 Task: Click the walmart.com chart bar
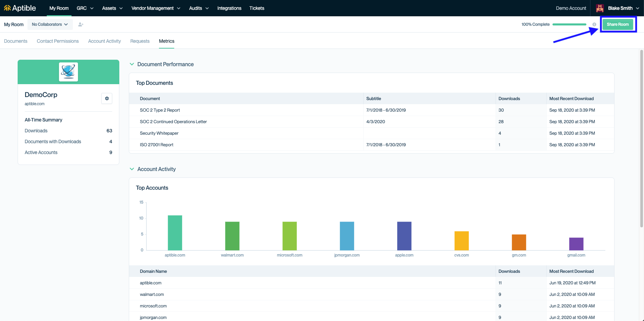(232, 236)
